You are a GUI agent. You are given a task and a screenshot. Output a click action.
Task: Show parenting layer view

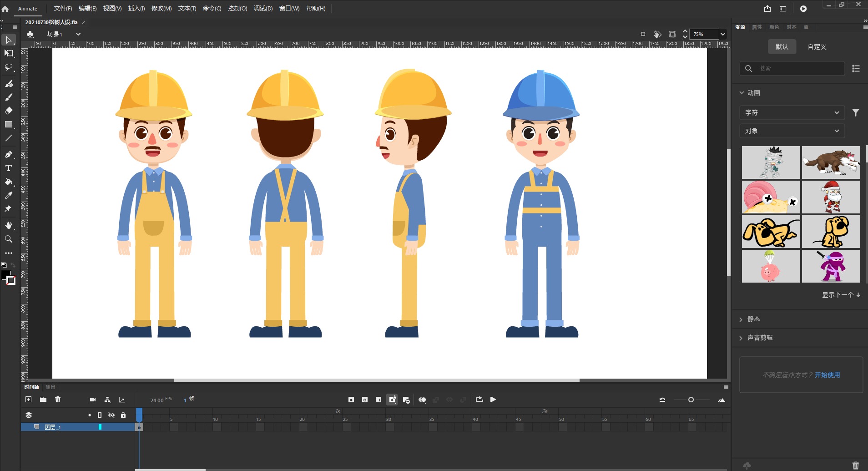(x=107, y=400)
